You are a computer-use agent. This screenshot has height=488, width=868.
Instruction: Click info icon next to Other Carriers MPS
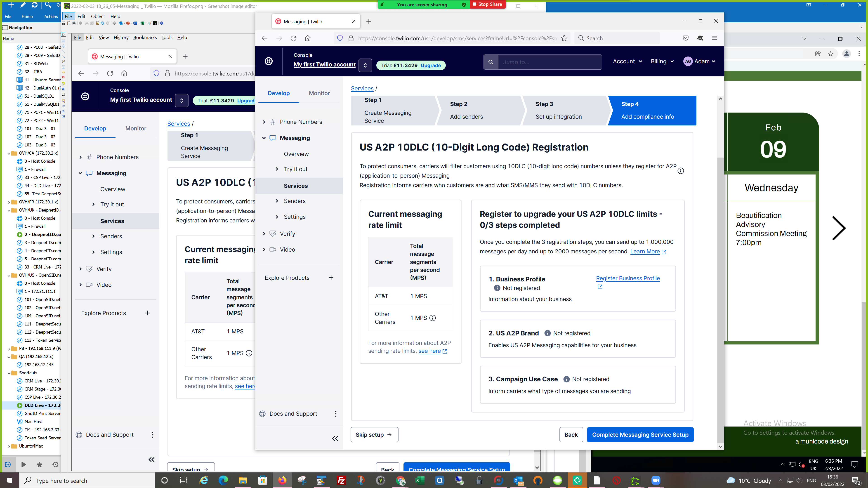click(433, 318)
